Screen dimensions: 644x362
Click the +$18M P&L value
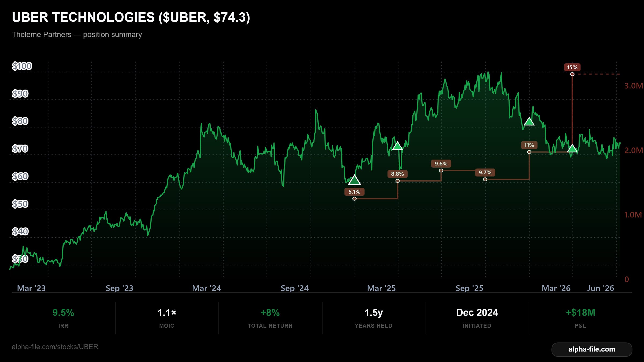580,313
